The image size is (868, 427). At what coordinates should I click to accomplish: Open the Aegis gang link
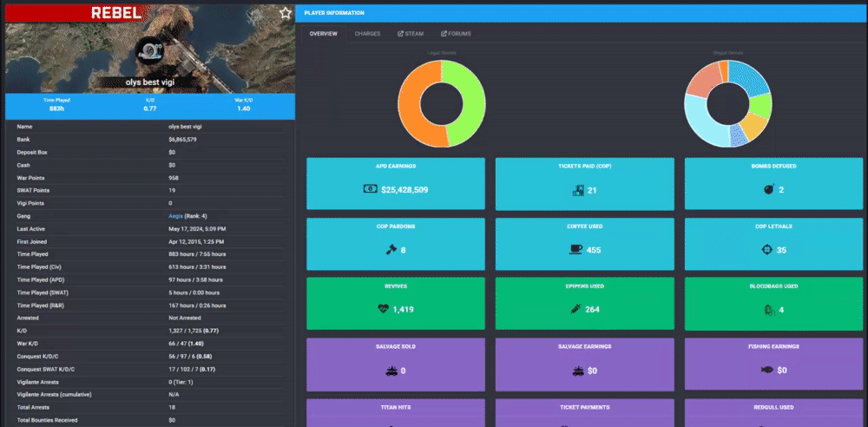(x=175, y=216)
